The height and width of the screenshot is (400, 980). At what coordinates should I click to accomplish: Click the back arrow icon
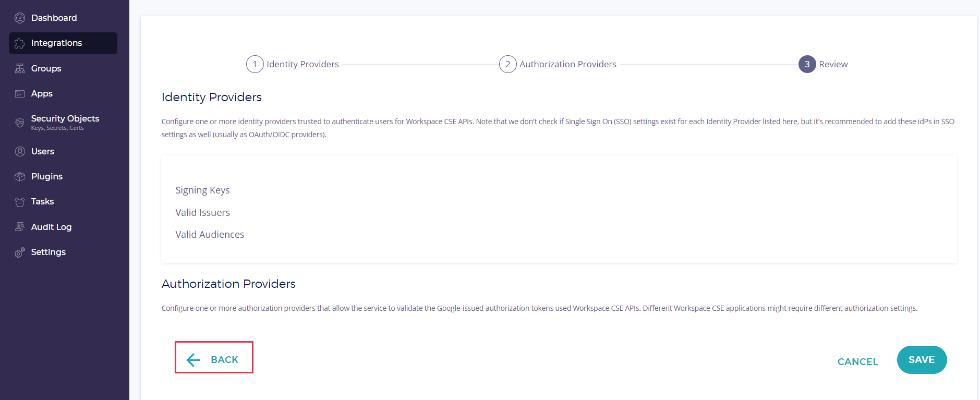pos(193,360)
